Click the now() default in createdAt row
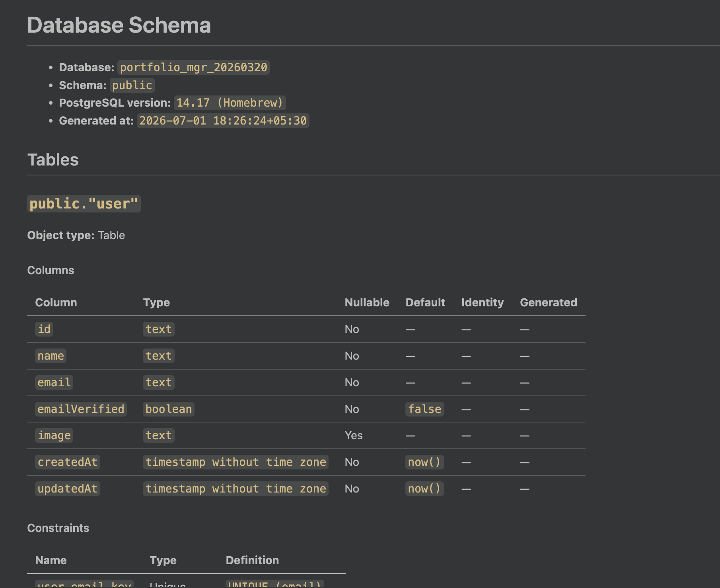 coord(424,462)
